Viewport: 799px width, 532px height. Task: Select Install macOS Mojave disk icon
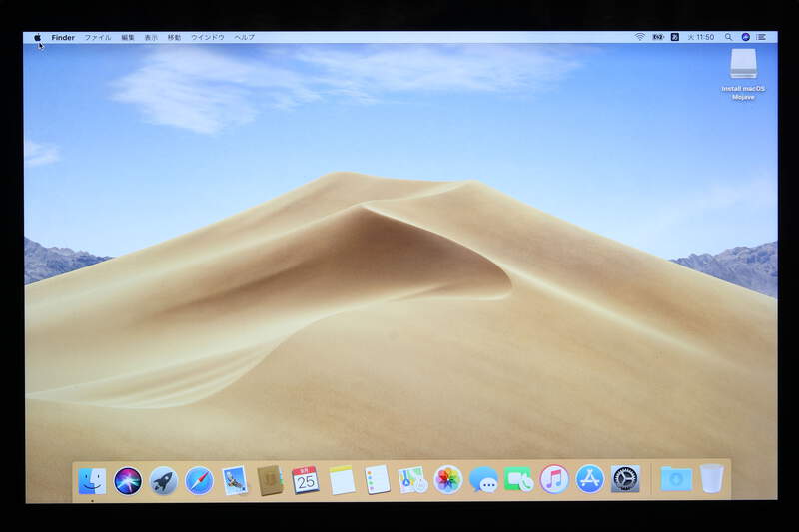coord(743,63)
